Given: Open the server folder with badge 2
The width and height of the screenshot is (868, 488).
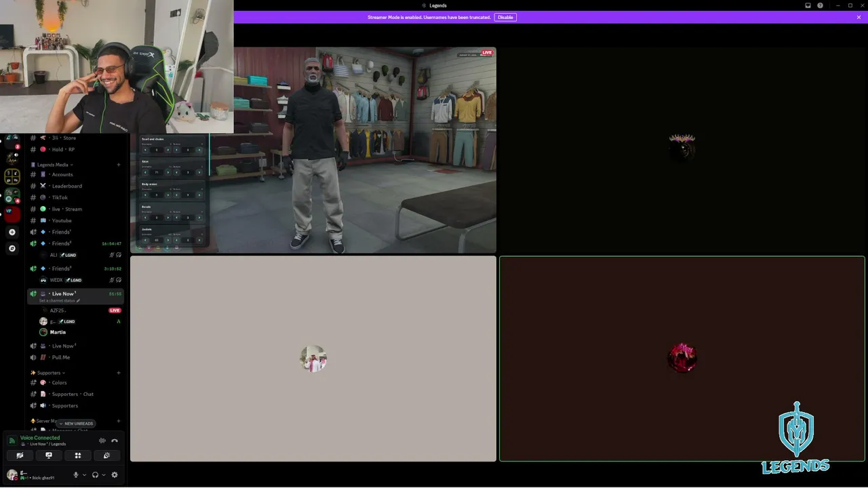Looking at the screenshot, I should [x=12, y=141].
